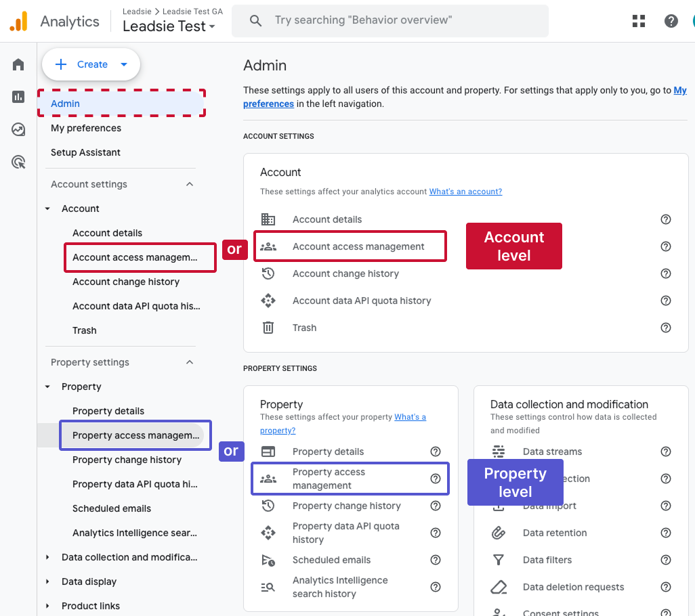Expand Data collection and modification tree node
The width and height of the screenshot is (695, 616).
click(47, 557)
